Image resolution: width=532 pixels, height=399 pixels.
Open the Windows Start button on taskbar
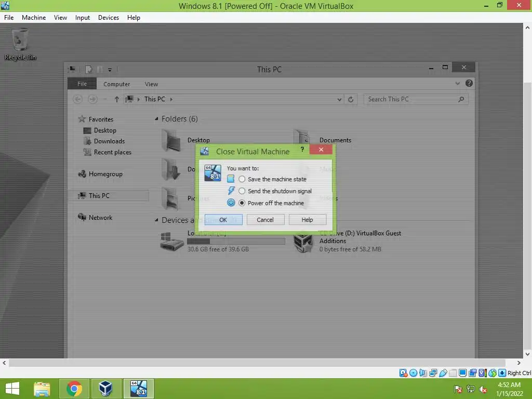click(x=12, y=389)
